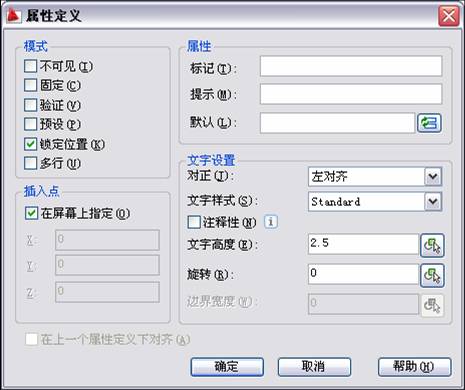Check the 注释性 option
Viewport: 465px width, 390px height.
click(194, 222)
